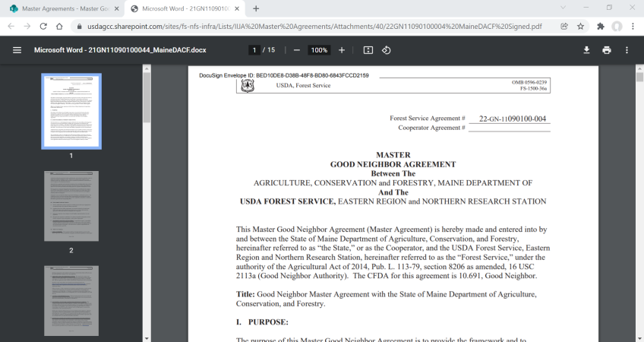This screenshot has width=644, height=342.
Task: Close the Microsoft Word PDF tab
Action: [x=237, y=8]
